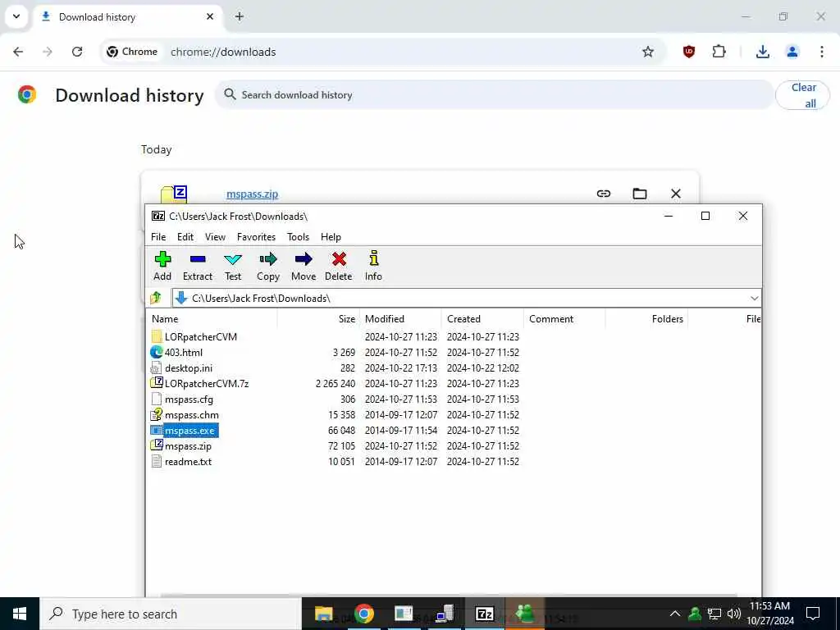Click the Chrome address bar URL
This screenshot has width=840, height=630.
(x=223, y=52)
